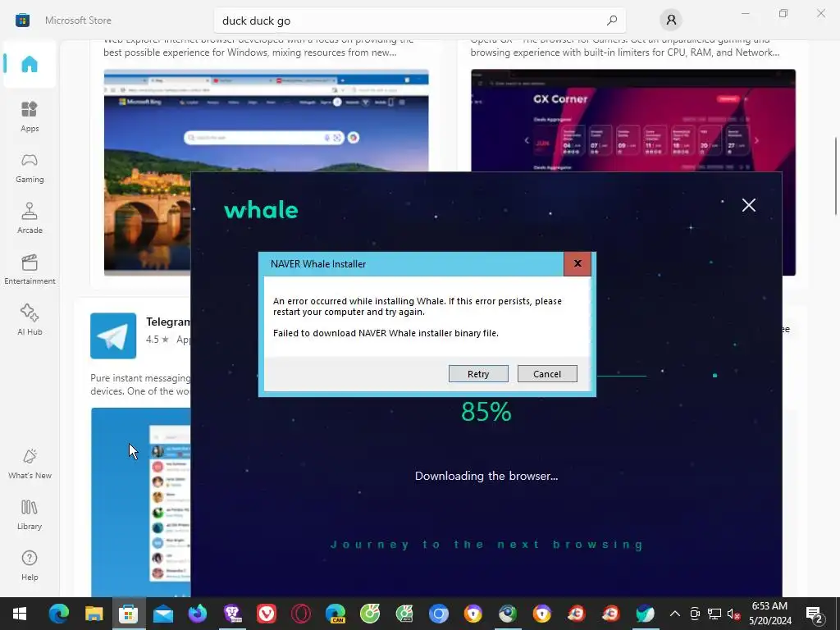Image resolution: width=840 pixels, height=630 pixels.
Task: Close the NAVER Whale Installer error dialog
Action: 577,263
